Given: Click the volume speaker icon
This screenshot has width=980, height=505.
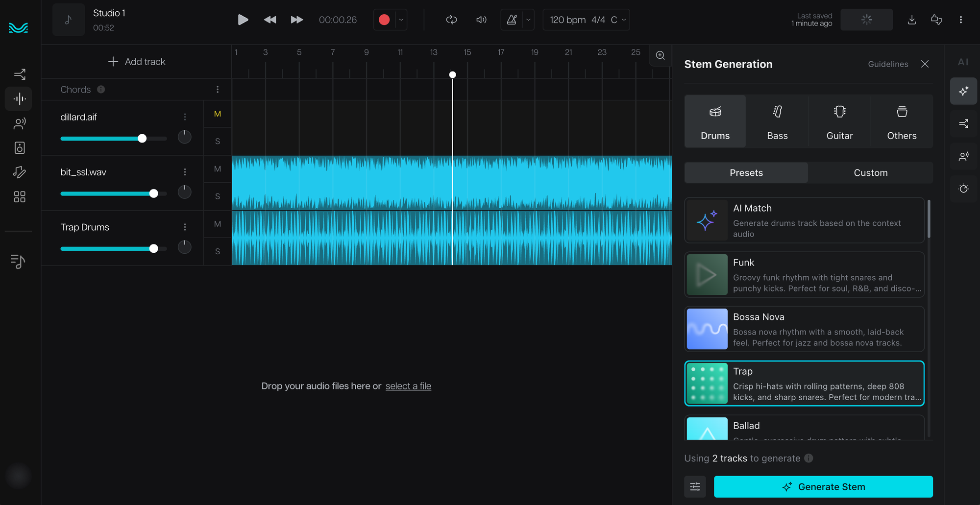Looking at the screenshot, I should [x=481, y=20].
